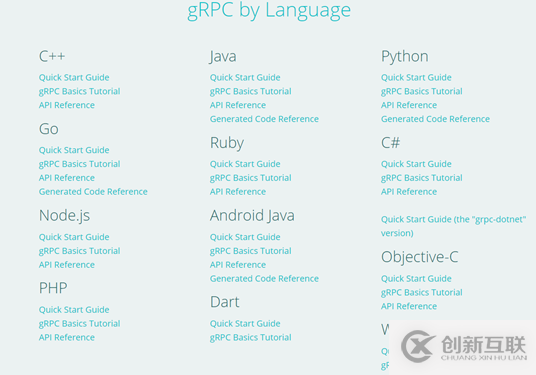Screen dimensions: 536x375
Task: Open the PHP gRPC Basics Tutorial link
Action: (x=80, y=324)
